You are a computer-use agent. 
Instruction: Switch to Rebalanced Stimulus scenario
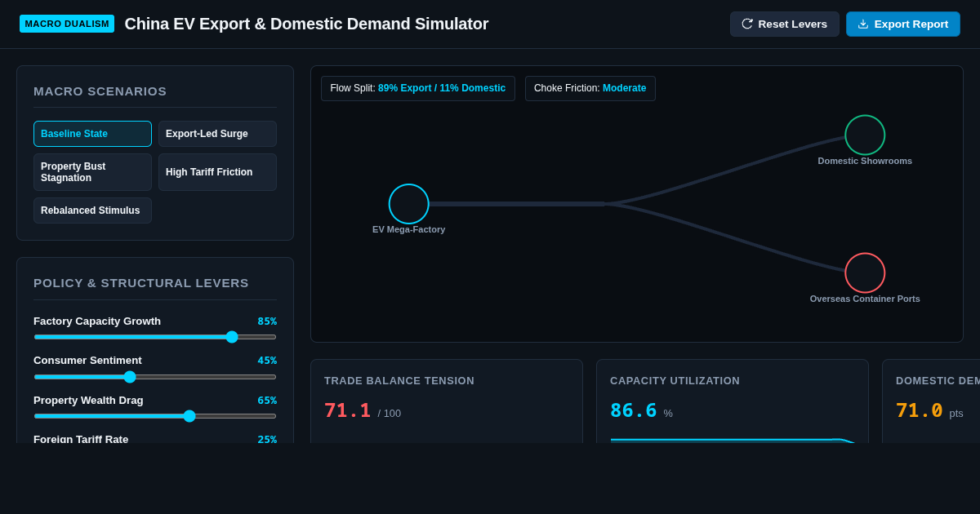click(x=92, y=210)
